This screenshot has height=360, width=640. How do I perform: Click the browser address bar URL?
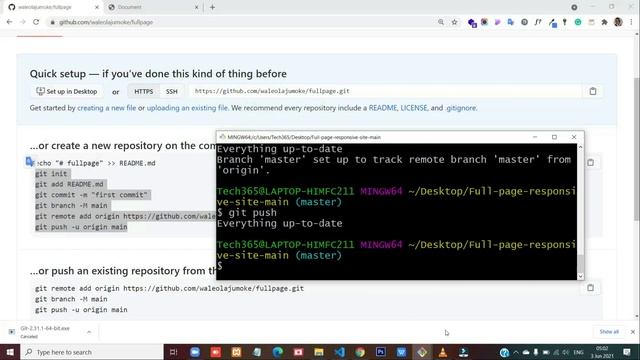tap(106, 22)
